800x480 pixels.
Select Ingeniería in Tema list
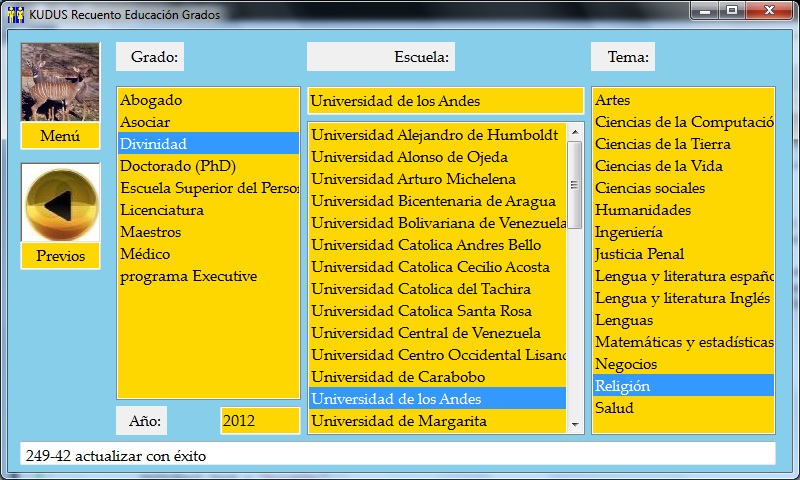click(x=629, y=232)
